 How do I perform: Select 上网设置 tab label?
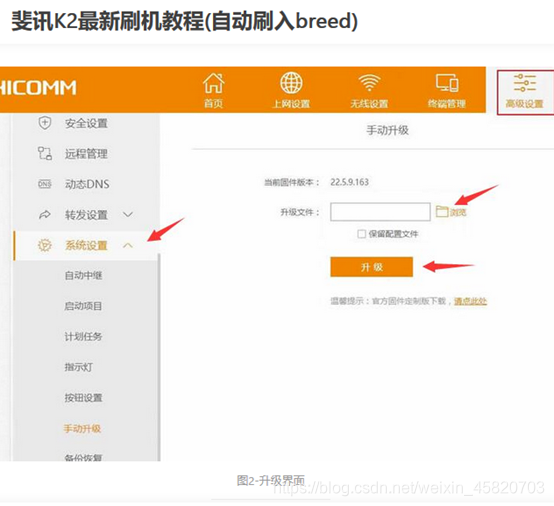point(291,104)
